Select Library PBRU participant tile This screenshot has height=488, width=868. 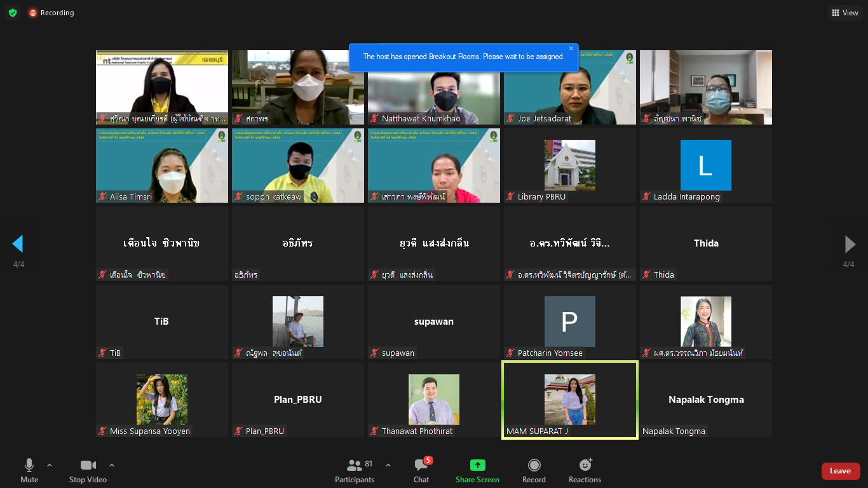(569, 165)
